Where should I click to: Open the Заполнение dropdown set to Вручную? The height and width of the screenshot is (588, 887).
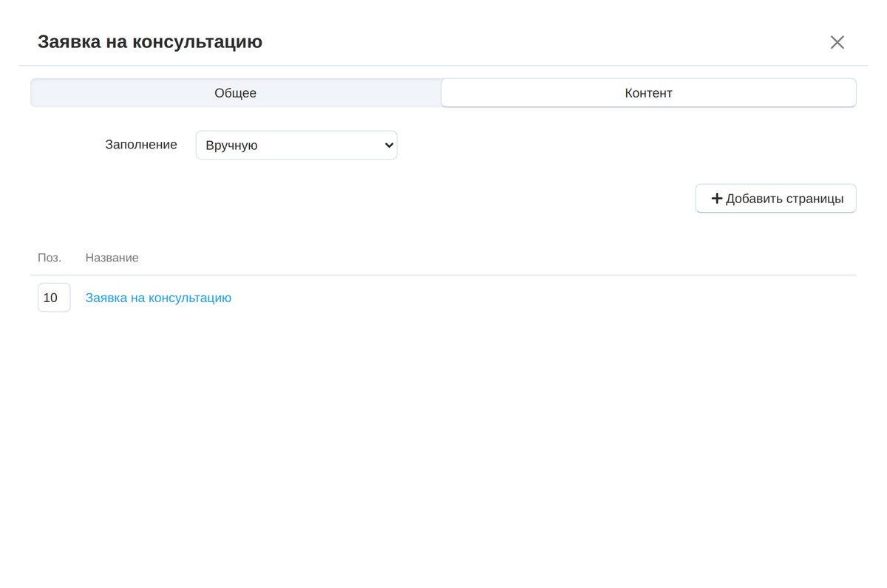click(x=296, y=146)
